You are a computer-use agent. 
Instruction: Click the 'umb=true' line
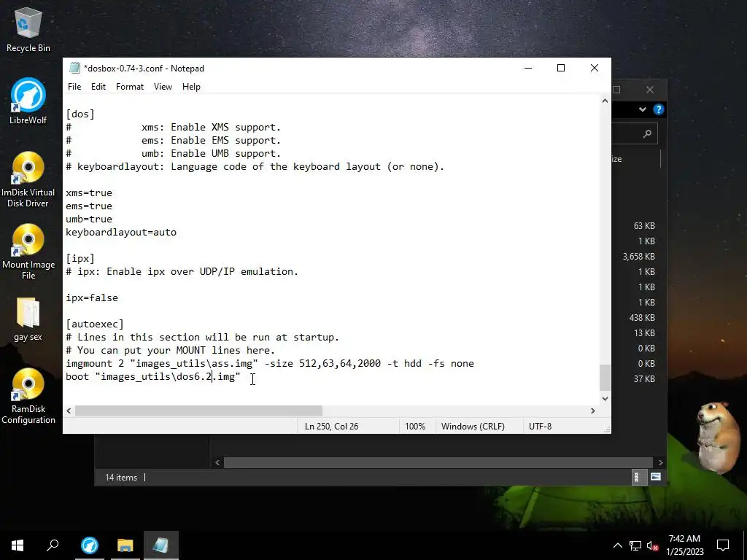(x=89, y=219)
